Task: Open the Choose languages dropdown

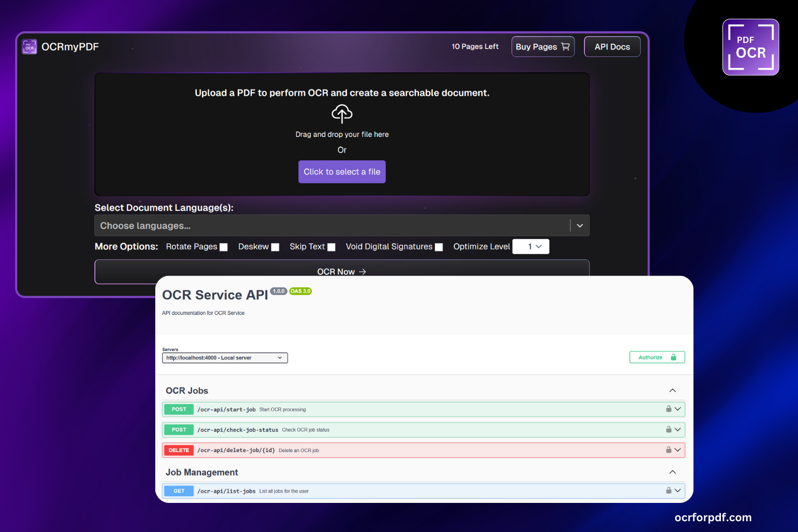Action: 342,226
